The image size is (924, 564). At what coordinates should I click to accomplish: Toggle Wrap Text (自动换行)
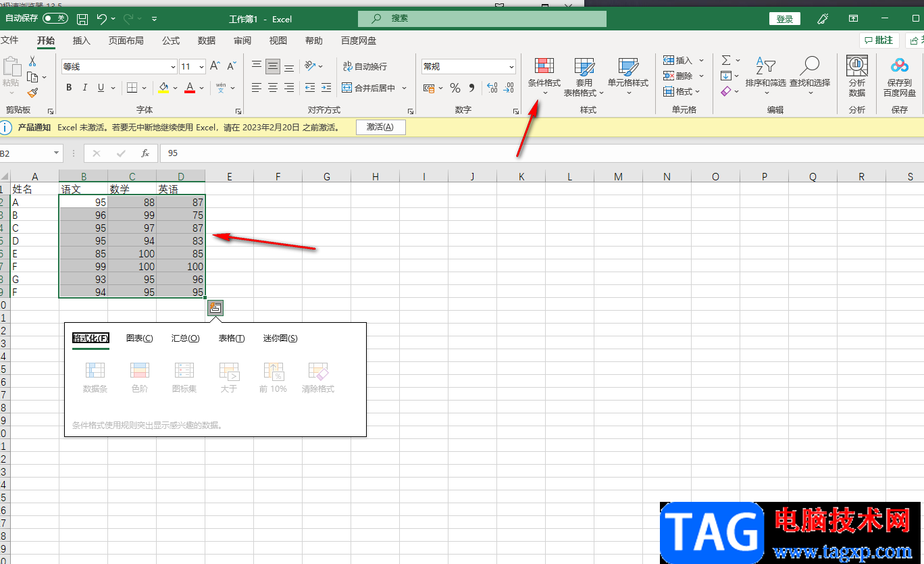coord(365,66)
